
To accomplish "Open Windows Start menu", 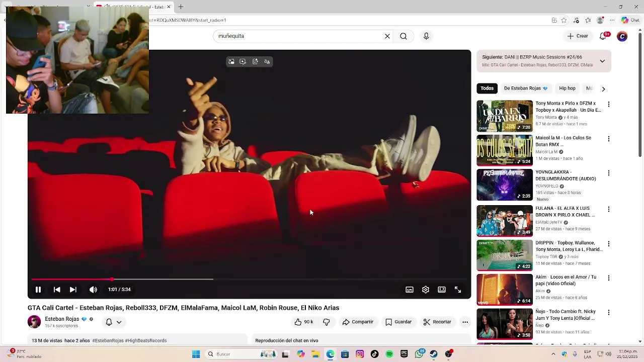I will tap(196, 354).
